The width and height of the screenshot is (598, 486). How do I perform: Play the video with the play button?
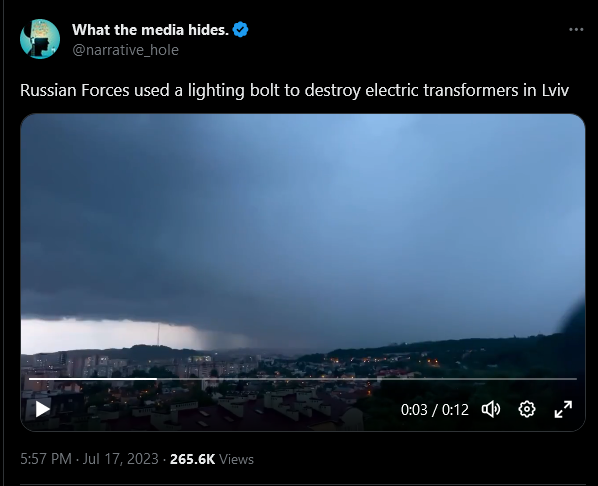coord(42,409)
